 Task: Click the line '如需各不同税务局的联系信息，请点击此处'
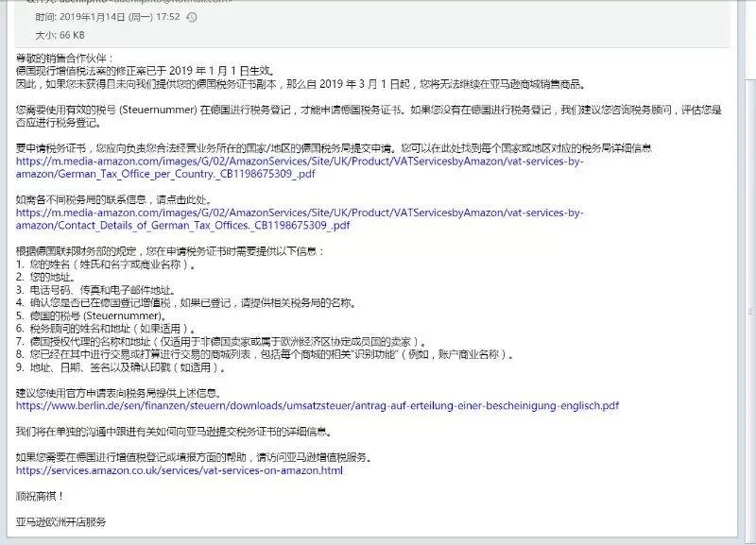click(113, 200)
